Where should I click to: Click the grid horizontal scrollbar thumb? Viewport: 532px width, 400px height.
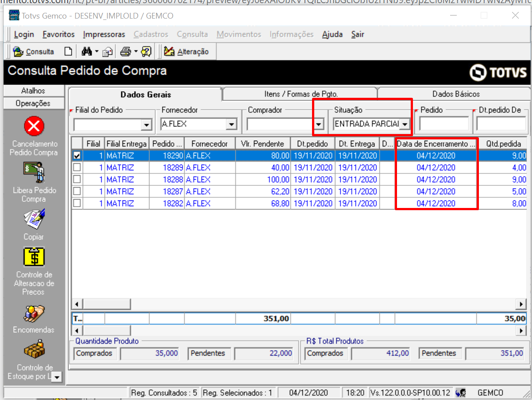(107, 304)
